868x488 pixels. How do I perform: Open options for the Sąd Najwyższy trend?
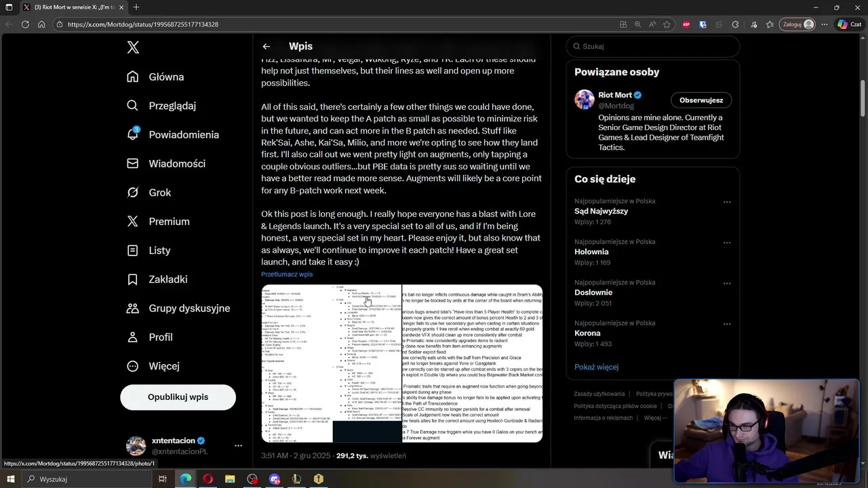pyautogui.click(x=727, y=202)
